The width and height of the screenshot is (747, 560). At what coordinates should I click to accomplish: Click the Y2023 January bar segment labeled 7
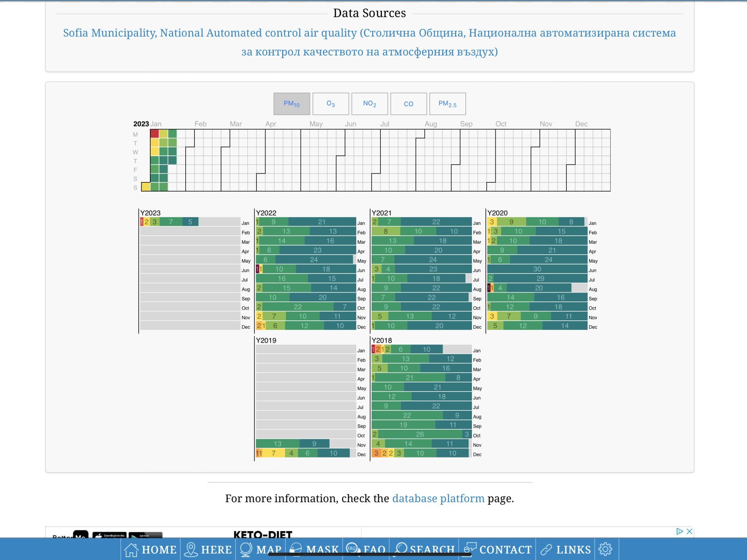[x=171, y=222]
